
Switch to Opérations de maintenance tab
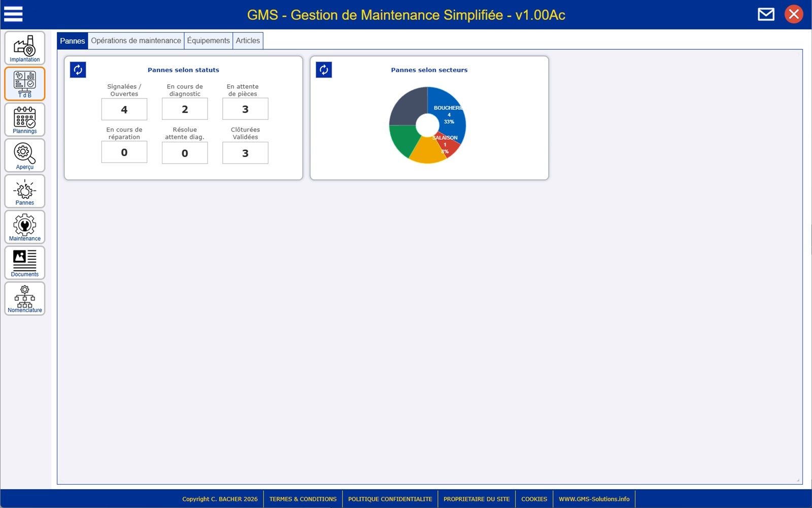point(136,41)
